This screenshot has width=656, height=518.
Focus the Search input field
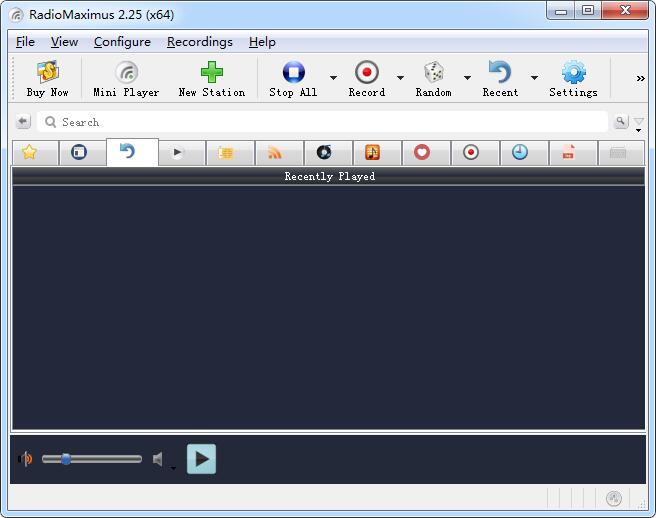point(322,122)
